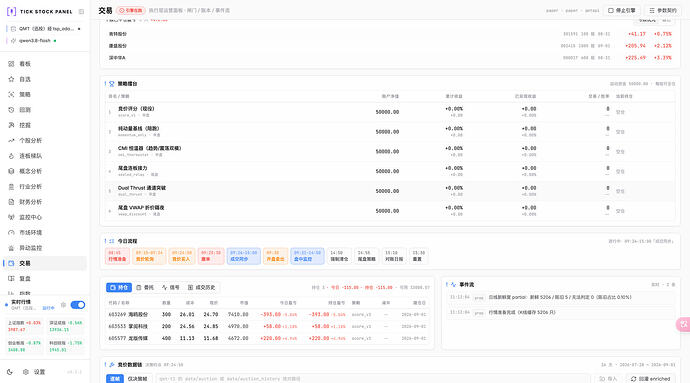Switch to dark mode with moon icon
This screenshot has height=383, width=690.
coord(10,372)
